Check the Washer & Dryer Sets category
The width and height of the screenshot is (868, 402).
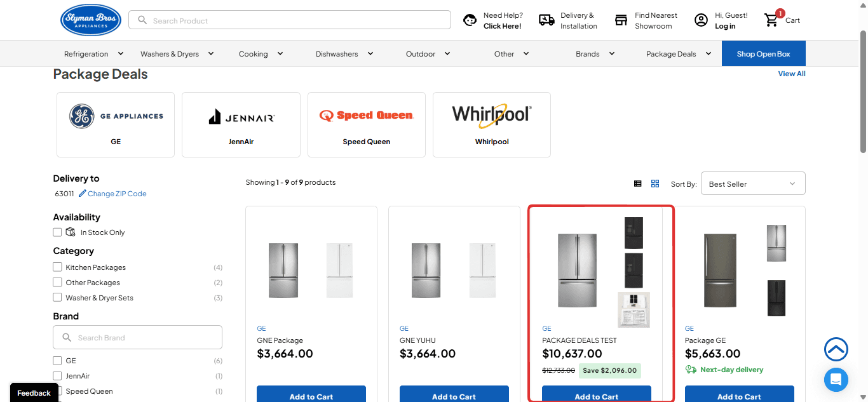(x=57, y=298)
